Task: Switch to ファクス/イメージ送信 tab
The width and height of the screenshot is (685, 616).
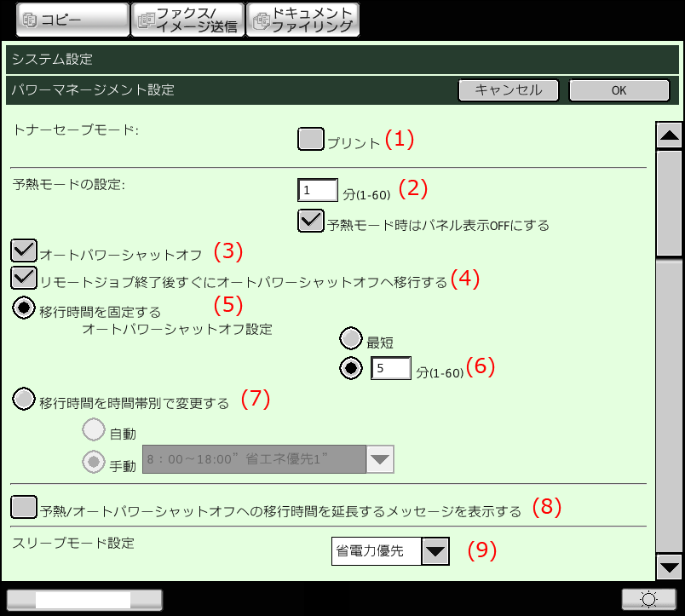Action: coord(187,20)
